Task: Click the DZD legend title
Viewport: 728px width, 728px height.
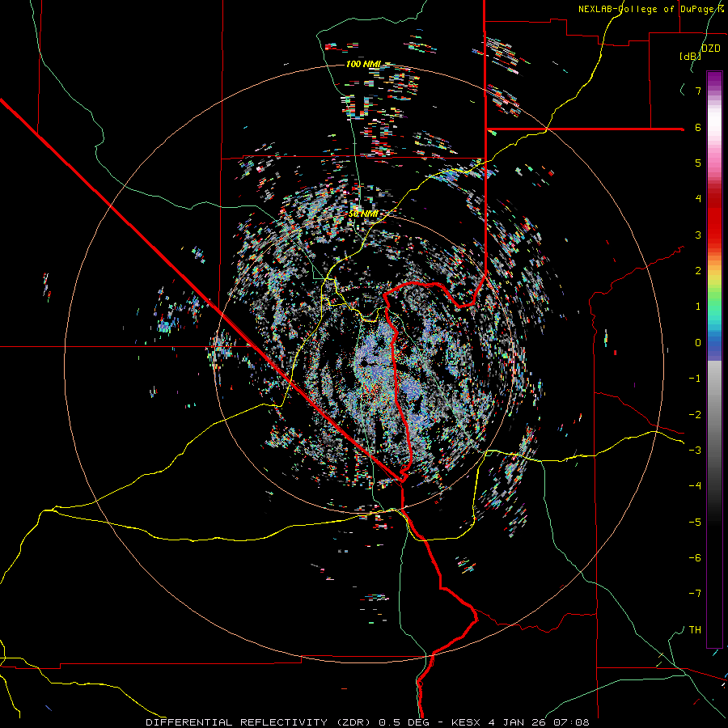Action: point(711,49)
